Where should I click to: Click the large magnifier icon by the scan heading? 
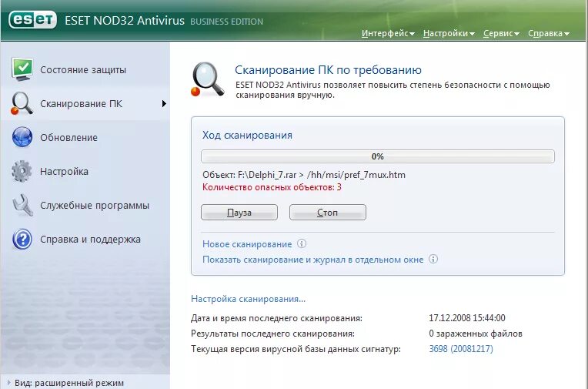click(x=207, y=79)
